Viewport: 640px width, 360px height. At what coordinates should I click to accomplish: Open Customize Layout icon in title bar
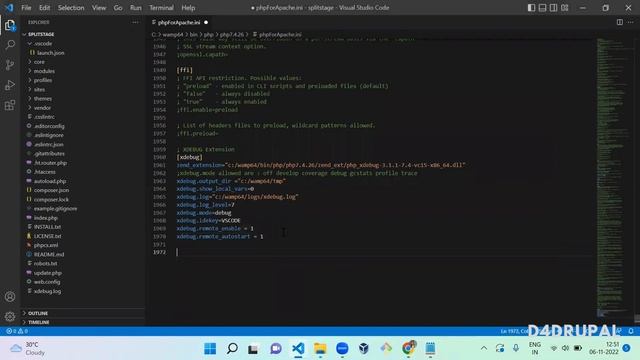point(564,8)
